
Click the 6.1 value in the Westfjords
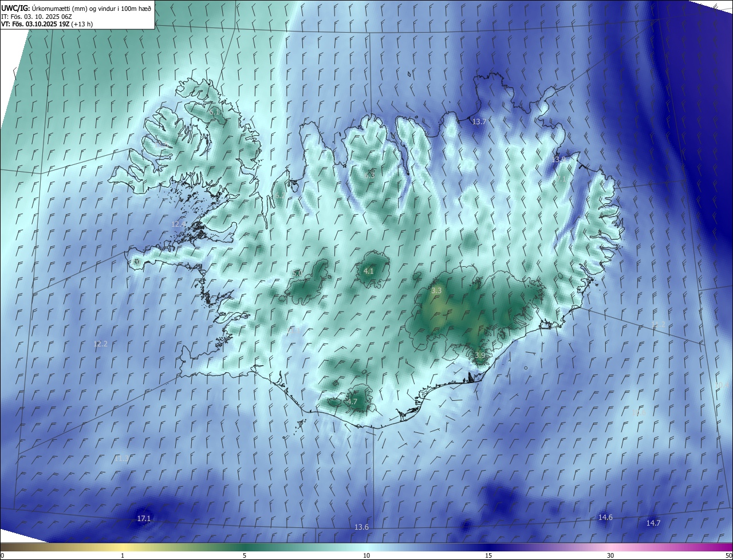(x=214, y=112)
